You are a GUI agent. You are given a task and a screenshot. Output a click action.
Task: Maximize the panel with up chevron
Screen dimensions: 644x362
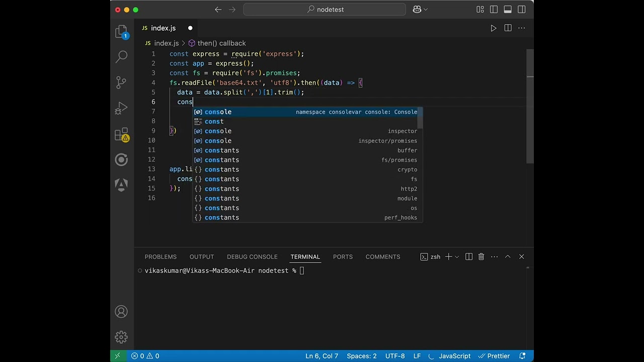(508, 256)
